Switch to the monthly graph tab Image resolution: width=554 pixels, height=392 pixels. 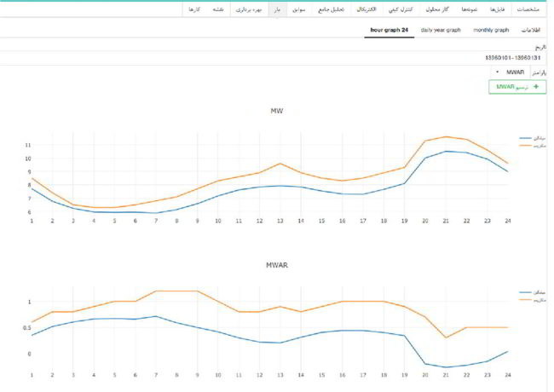click(x=491, y=30)
